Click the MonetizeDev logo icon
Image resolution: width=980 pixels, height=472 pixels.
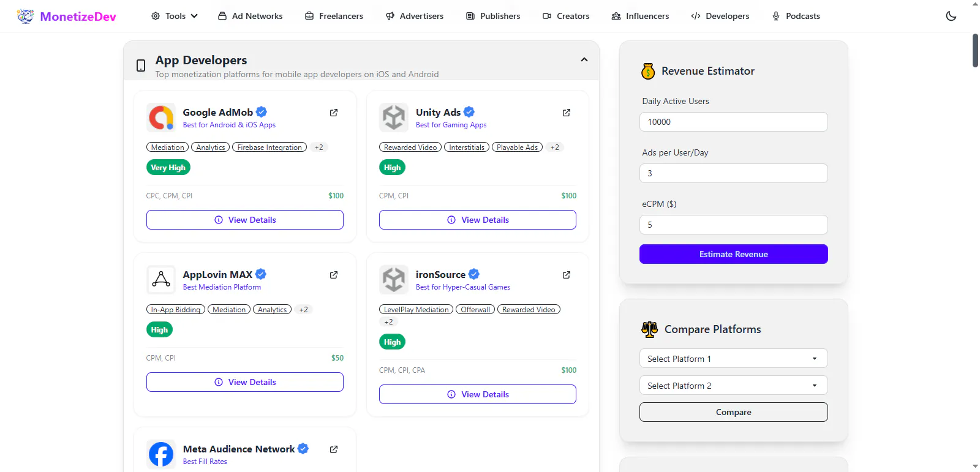[25, 16]
